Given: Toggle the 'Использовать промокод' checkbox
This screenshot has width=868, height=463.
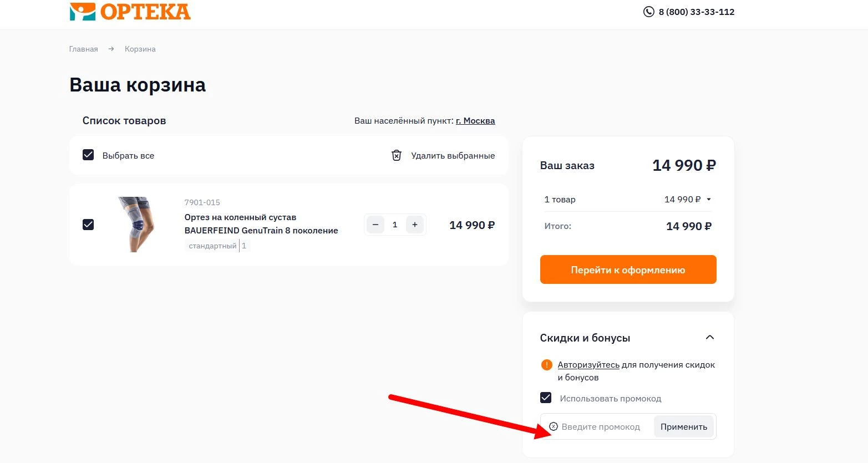Looking at the screenshot, I should 546,398.
